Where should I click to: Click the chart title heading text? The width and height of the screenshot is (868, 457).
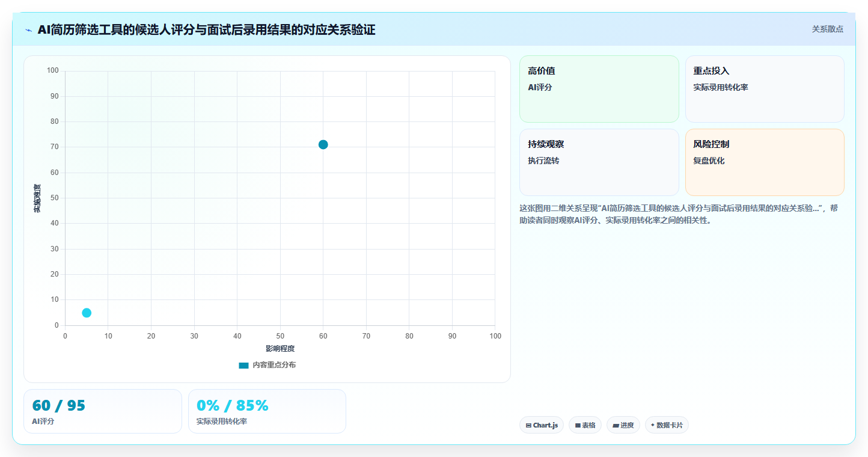pyautogui.click(x=206, y=29)
